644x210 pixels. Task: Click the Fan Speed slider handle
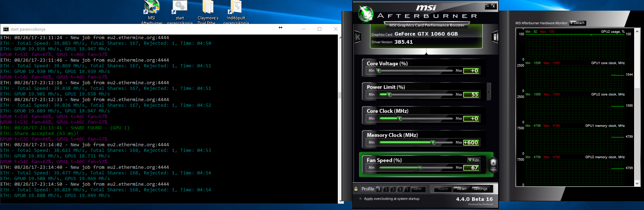tap(420, 167)
